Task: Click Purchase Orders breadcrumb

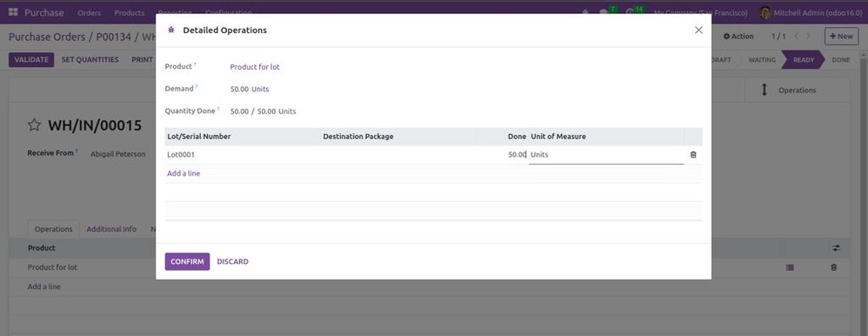Action: 47,37
